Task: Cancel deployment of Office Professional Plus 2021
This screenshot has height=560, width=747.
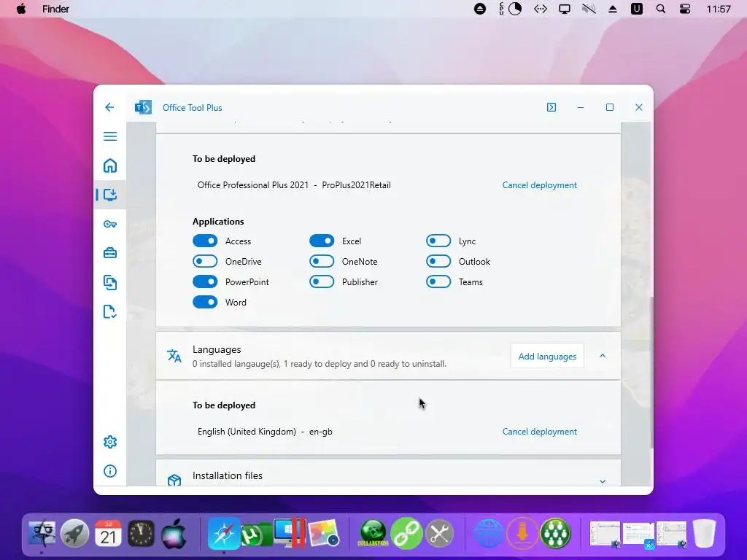Action: [x=539, y=185]
